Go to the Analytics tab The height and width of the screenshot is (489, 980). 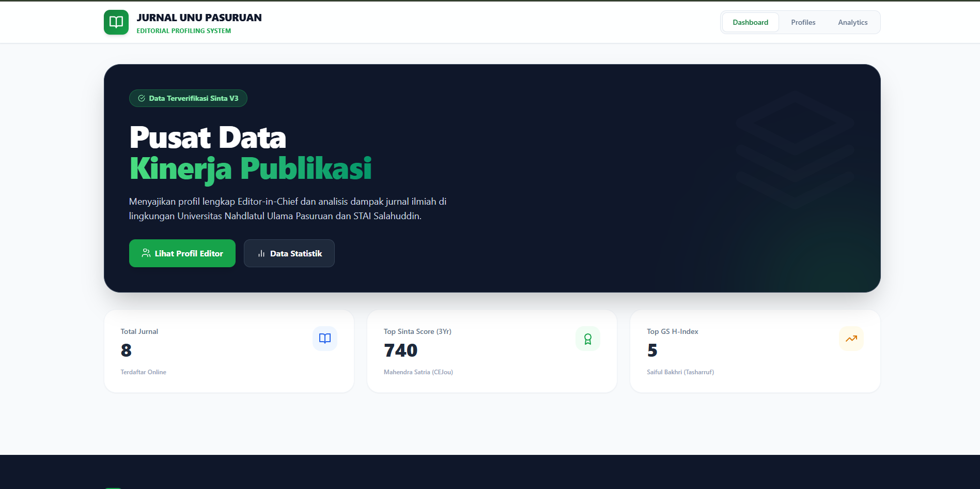852,22
